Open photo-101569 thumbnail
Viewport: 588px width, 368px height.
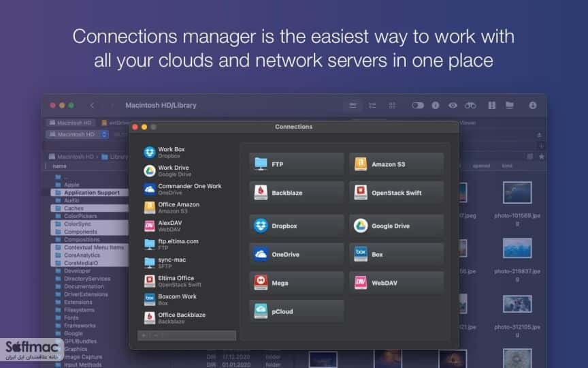(x=517, y=192)
